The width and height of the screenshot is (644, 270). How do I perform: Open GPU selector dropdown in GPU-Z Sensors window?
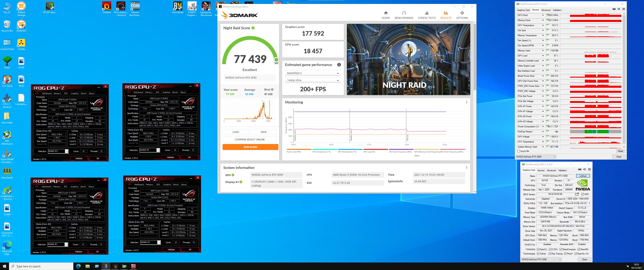point(536,157)
